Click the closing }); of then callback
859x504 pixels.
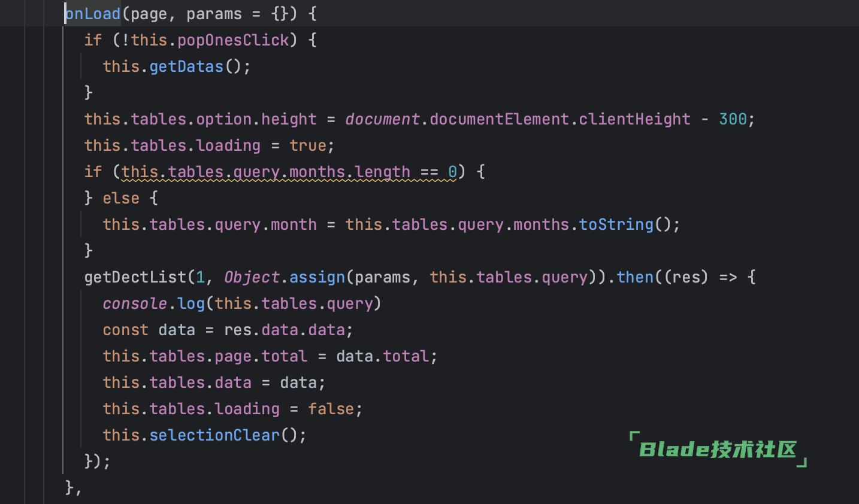[x=98, y=462]
